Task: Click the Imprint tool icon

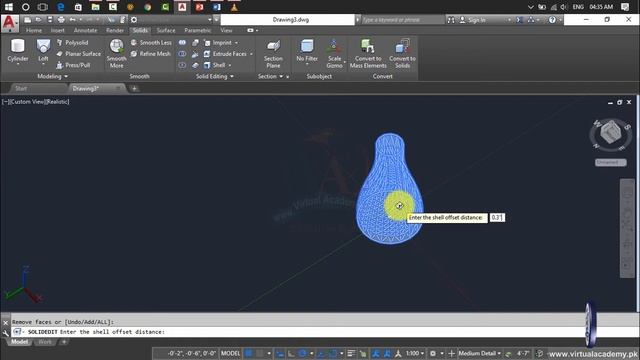Action: (x=207, y=42)
